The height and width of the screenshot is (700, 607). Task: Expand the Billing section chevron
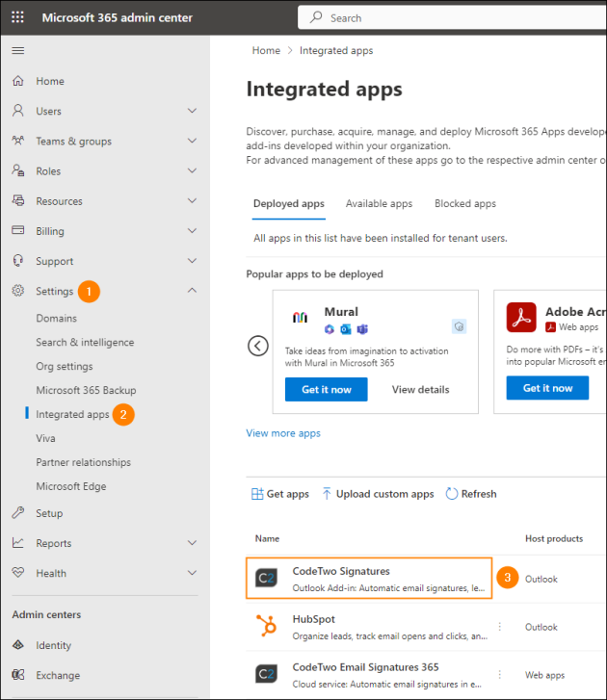[x=192, y=231]
